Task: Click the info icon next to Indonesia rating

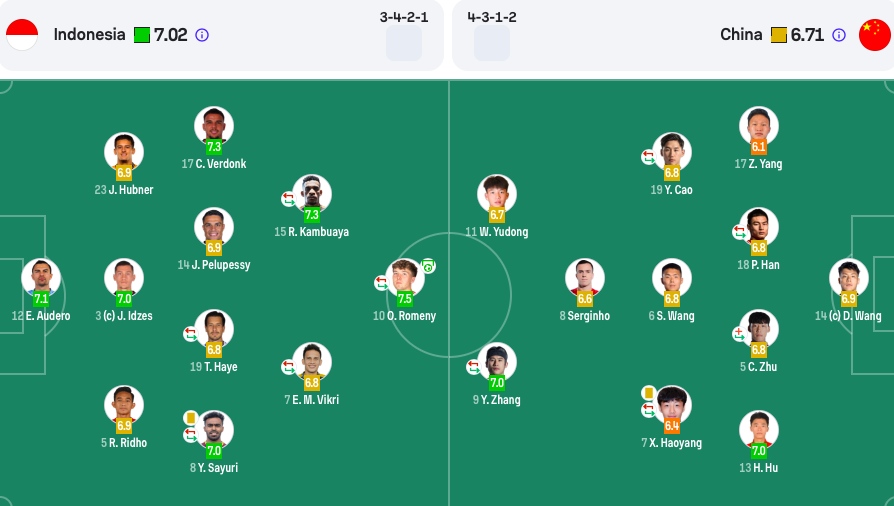Action: (202, 35)
